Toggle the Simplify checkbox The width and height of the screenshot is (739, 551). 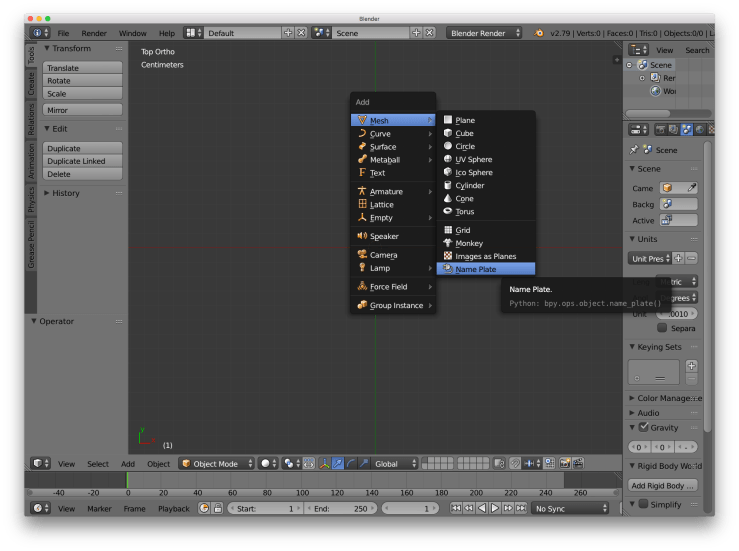coord(643,504)
